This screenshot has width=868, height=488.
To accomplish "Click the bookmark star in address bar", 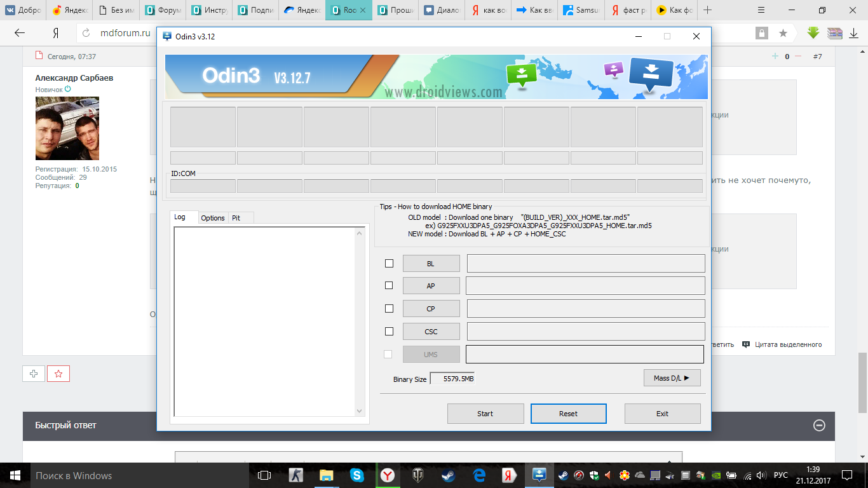I will pyautogui.click(x=783, y=33).
